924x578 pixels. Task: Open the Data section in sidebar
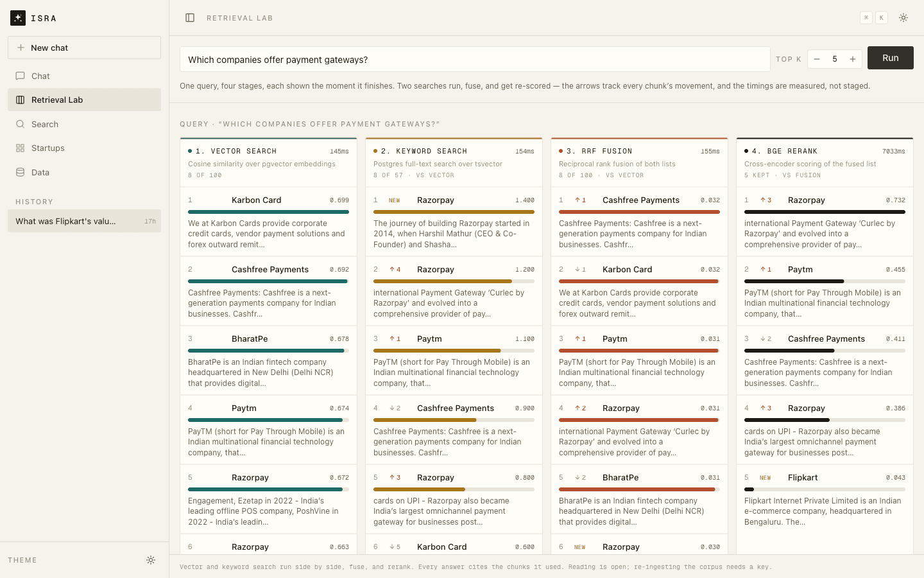coord(84,172)
